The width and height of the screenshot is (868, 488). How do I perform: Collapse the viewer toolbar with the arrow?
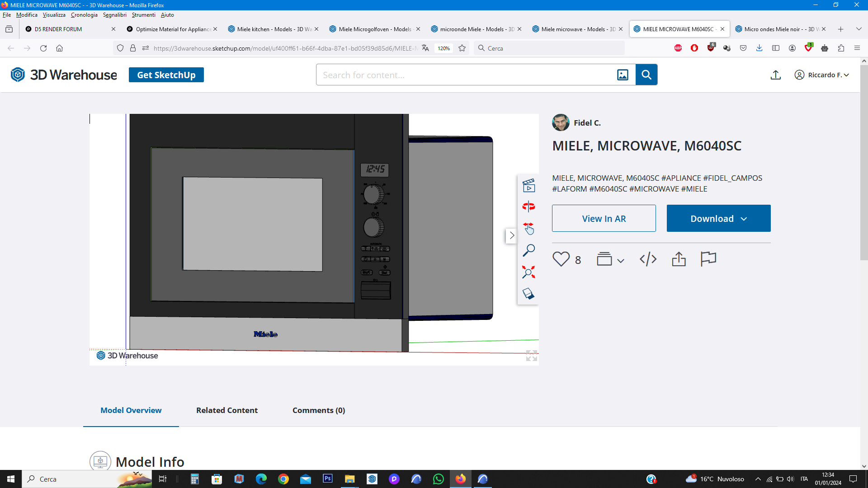click(511, 235)
